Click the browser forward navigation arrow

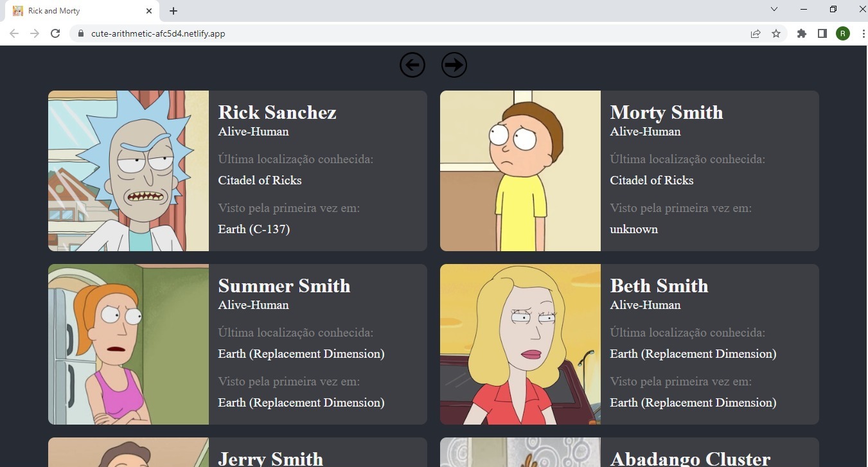(34, 33)
